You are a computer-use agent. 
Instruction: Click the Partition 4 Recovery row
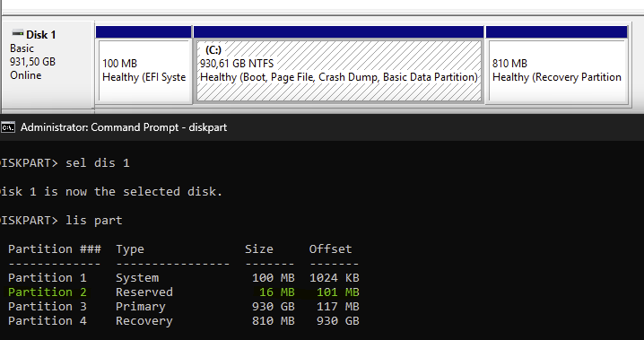click(184, 321)
